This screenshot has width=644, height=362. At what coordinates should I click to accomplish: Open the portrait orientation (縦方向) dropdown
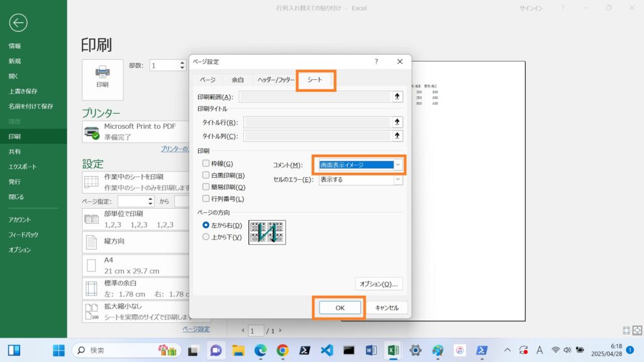click(136, 242)
